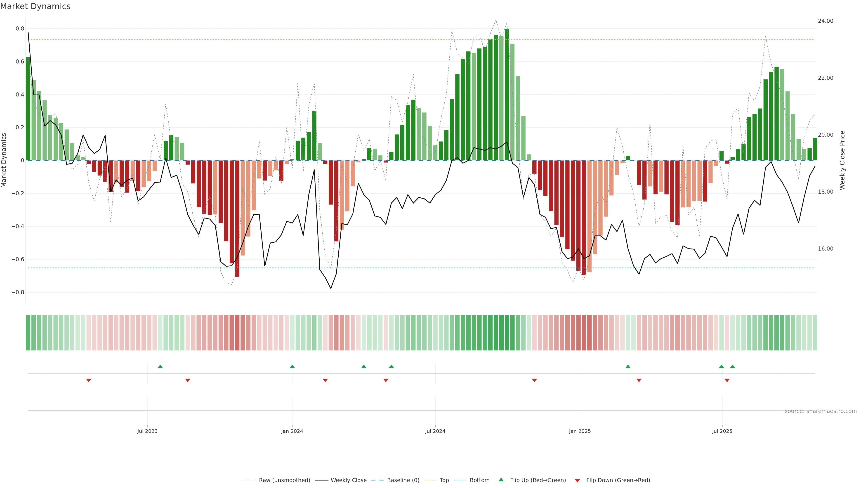Click the Jul 2023 x-axis label

147,431
